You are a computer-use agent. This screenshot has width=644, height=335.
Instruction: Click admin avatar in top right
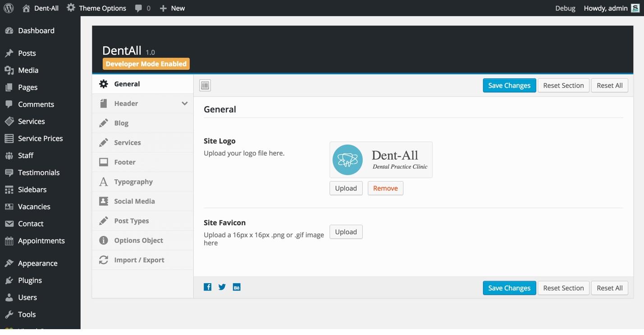point(635,8)
